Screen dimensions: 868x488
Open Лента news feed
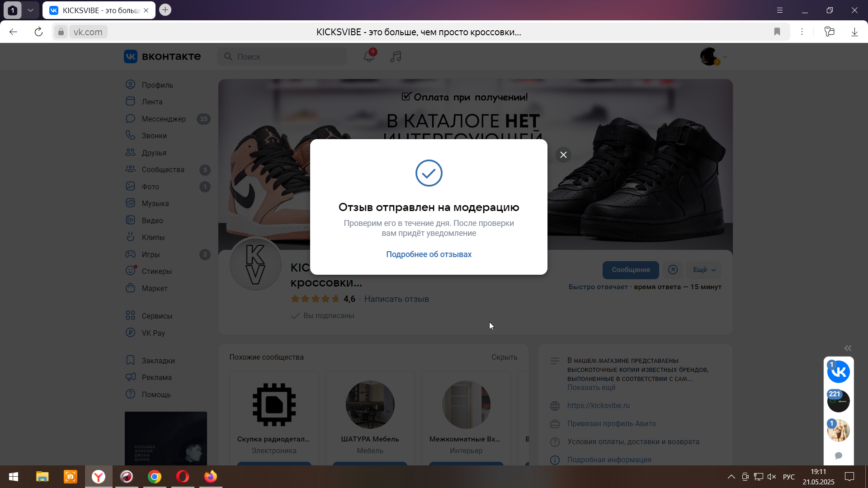click(x=152, y=102)
